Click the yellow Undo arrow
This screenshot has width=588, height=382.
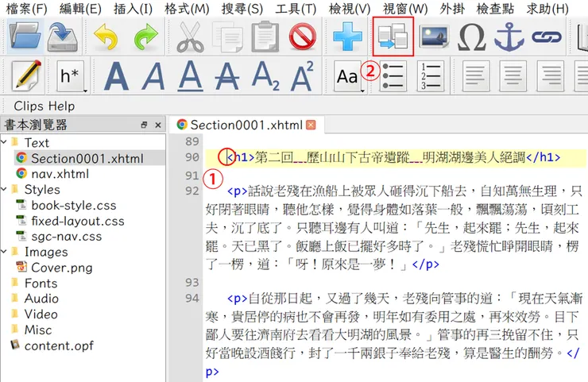106,37
